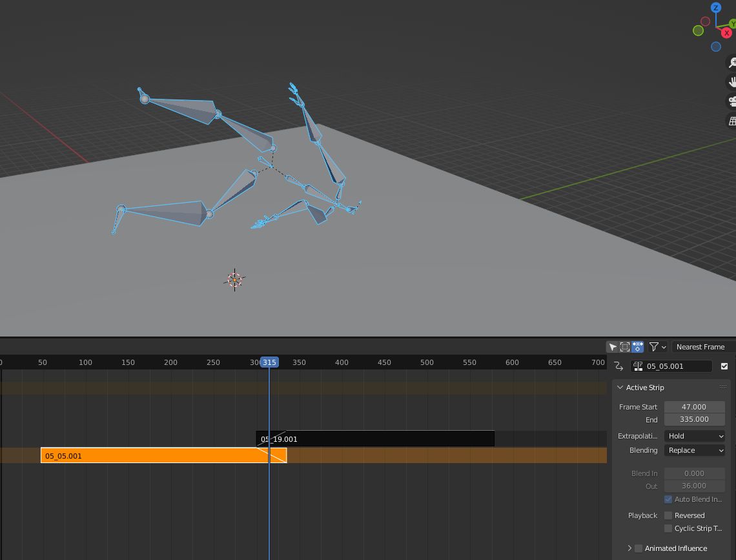Open the Blending Replace dropdown
Screen dimensions: 736x560
[694, 450]
